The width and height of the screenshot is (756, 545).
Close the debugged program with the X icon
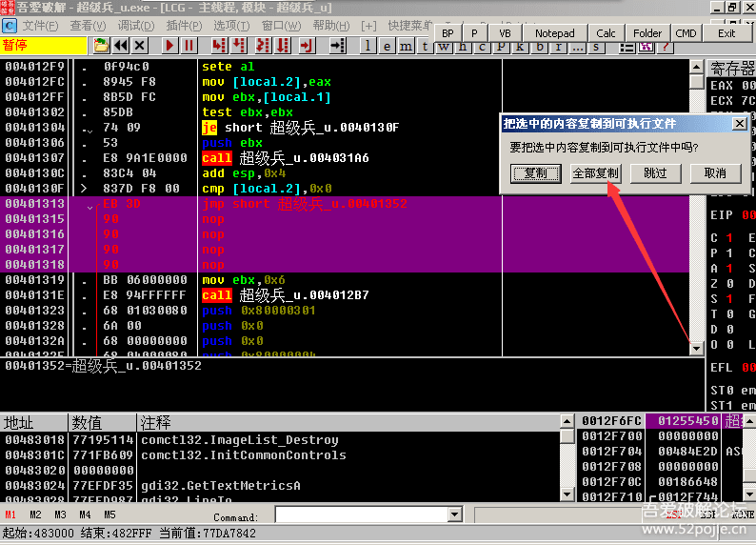140,46
